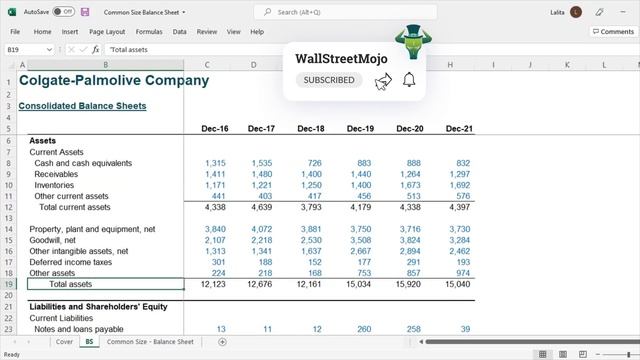Click the Consolidated Balance Sheets link

click(82, 106)
